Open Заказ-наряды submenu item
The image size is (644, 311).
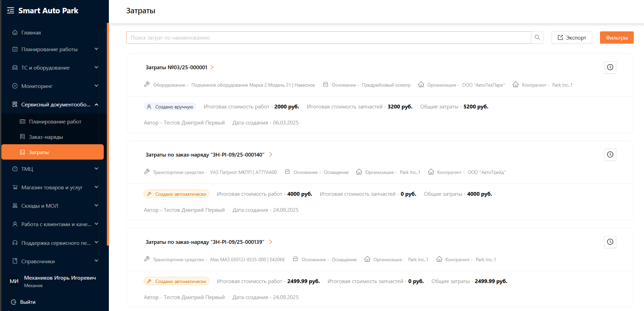coord(46,137)
